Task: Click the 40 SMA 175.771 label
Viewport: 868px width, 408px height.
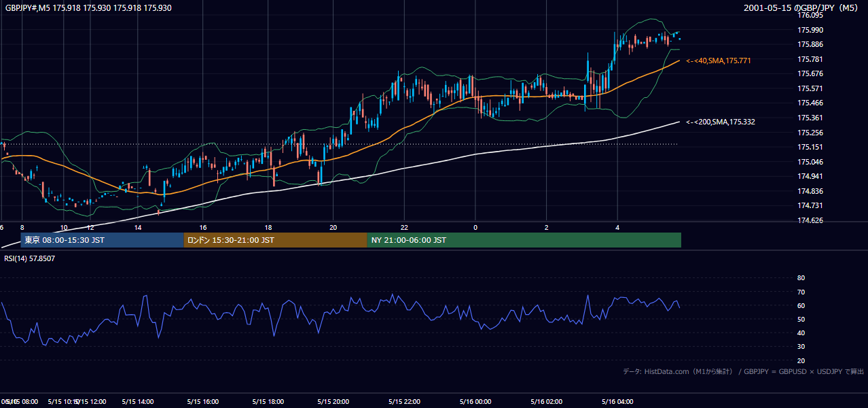Action: tap(718, 61)
